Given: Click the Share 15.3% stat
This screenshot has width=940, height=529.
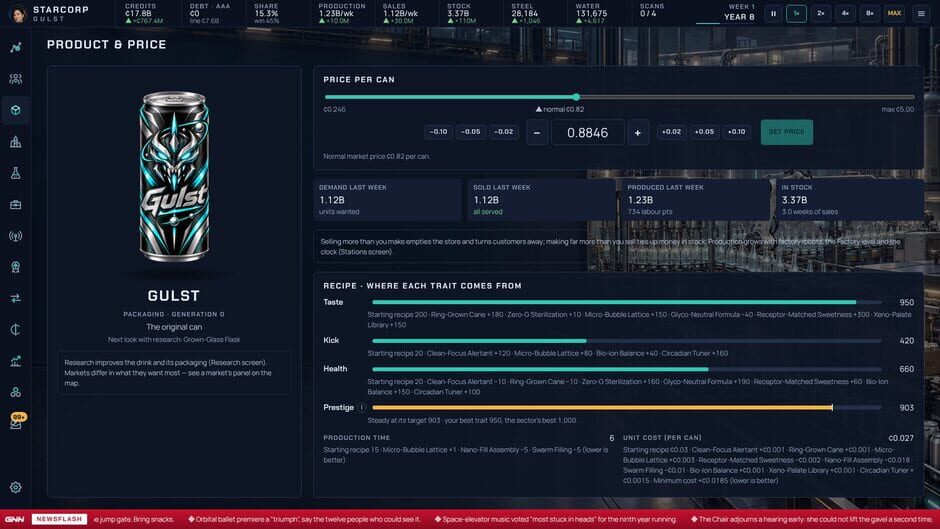Looking at the screenshot, I should pyautogui.click(x=266, y=13).
